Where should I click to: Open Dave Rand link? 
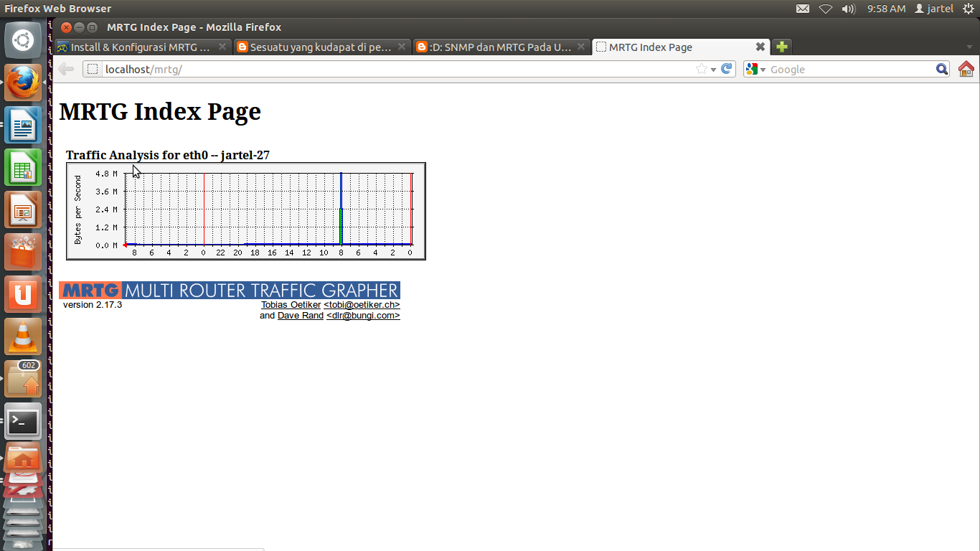coord(301,316)
